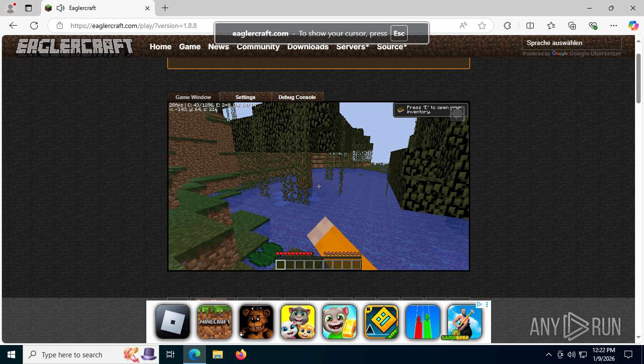This screenshot has width=644, height=364.
Task: Open the volume control in tray
Action: 572,355
